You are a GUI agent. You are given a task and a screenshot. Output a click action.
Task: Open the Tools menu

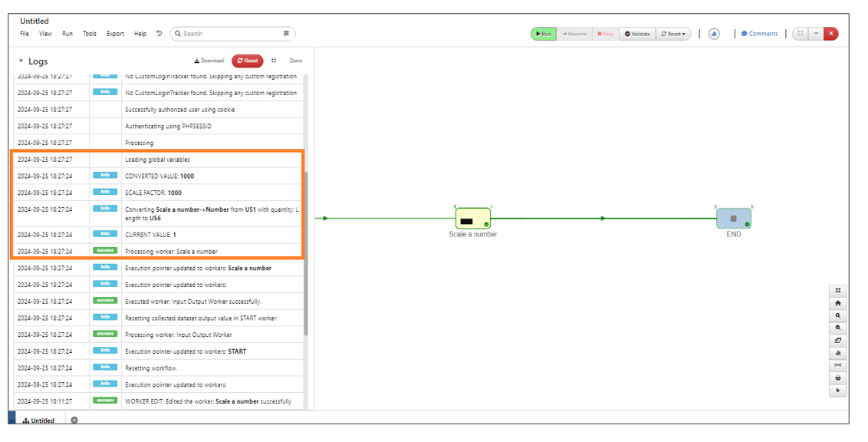click(x=90, y=34)
